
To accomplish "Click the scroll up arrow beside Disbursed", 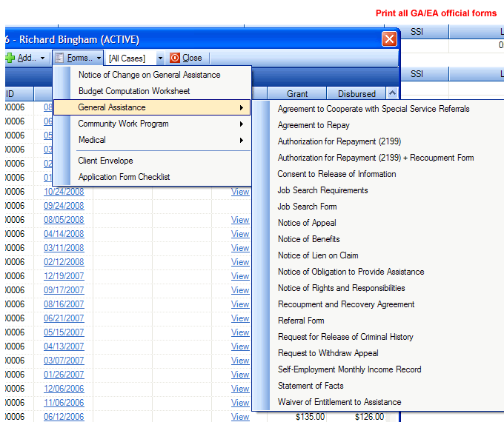I will click(392, 93).
